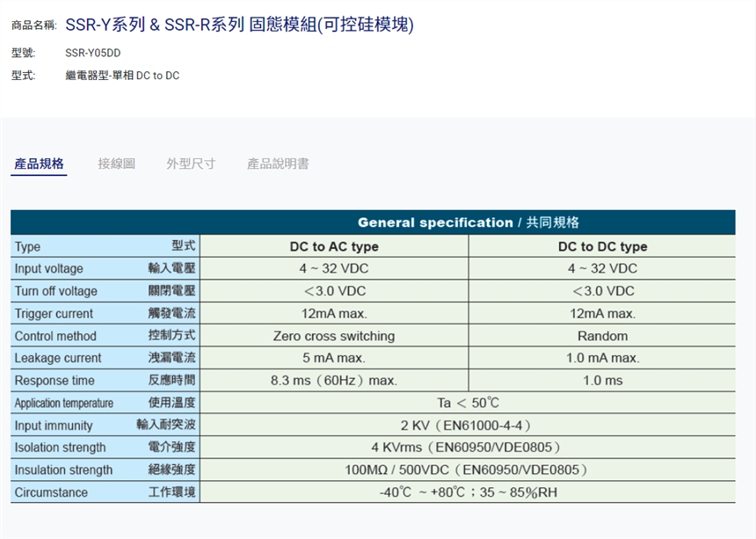The width and height of the screenshot is (756, 539).
Task: Click the 工作環境 Chinese label
Action: click(x=171, y=492)
